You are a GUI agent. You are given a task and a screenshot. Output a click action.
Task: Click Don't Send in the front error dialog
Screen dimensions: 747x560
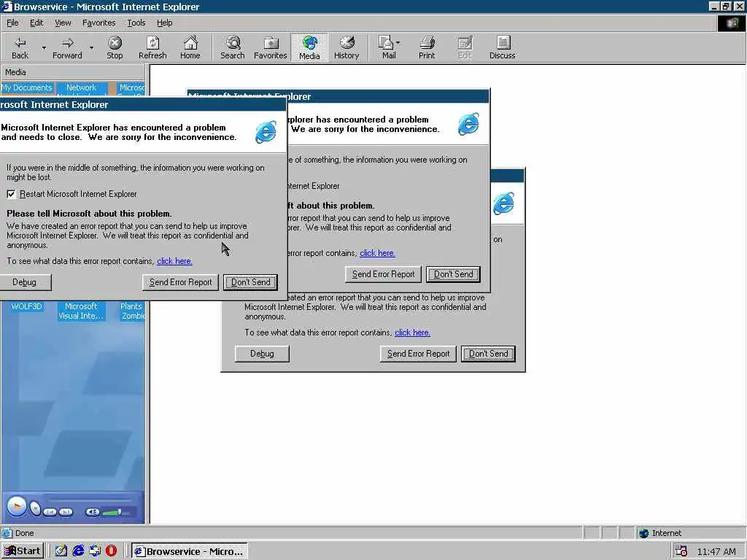point(251,282)
